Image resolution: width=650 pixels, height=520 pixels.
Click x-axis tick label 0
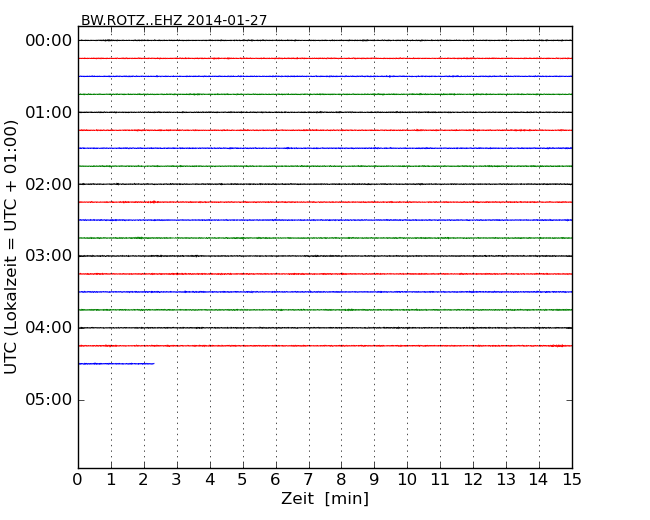coord(78,479)
